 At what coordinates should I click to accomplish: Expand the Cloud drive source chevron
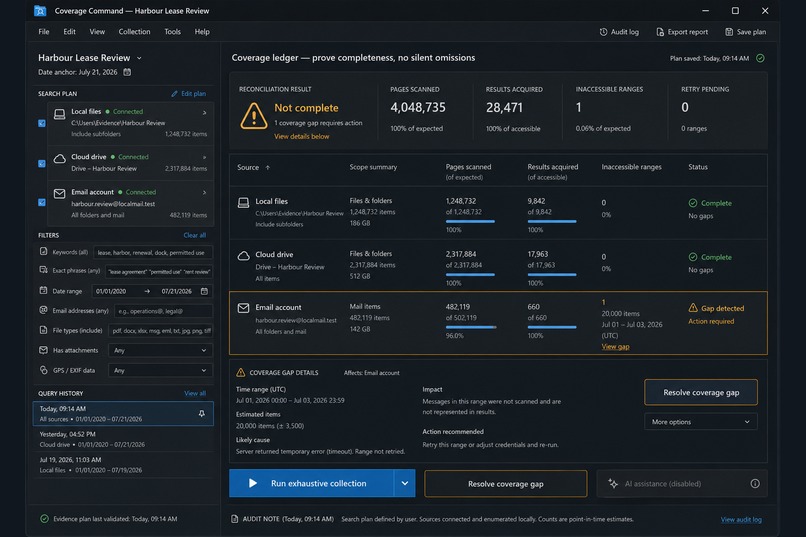204,157
